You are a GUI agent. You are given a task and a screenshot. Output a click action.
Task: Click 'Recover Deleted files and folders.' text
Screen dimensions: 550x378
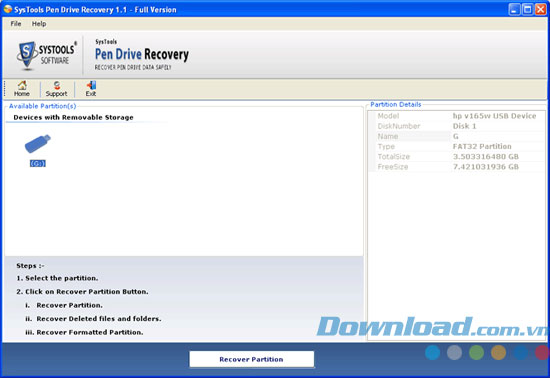[x=99, y=319]
